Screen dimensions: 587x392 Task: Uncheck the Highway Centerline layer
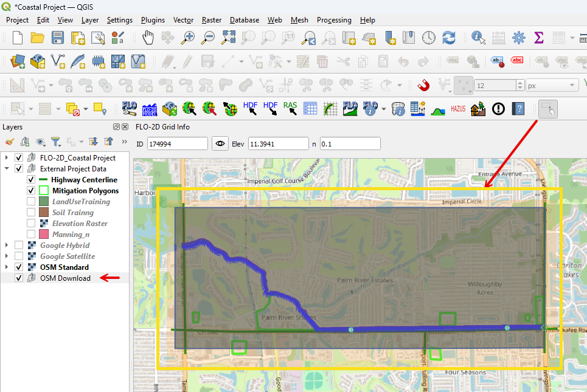31,180
